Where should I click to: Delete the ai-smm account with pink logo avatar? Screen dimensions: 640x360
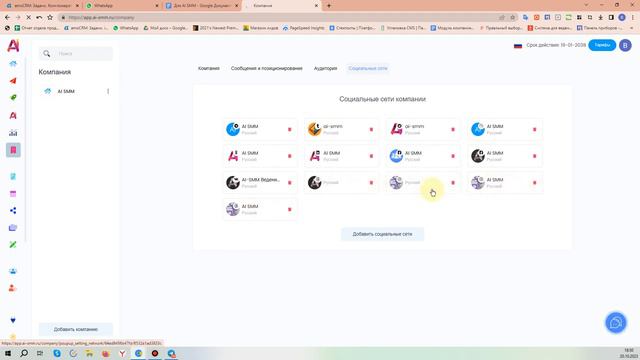coord(453,129)
